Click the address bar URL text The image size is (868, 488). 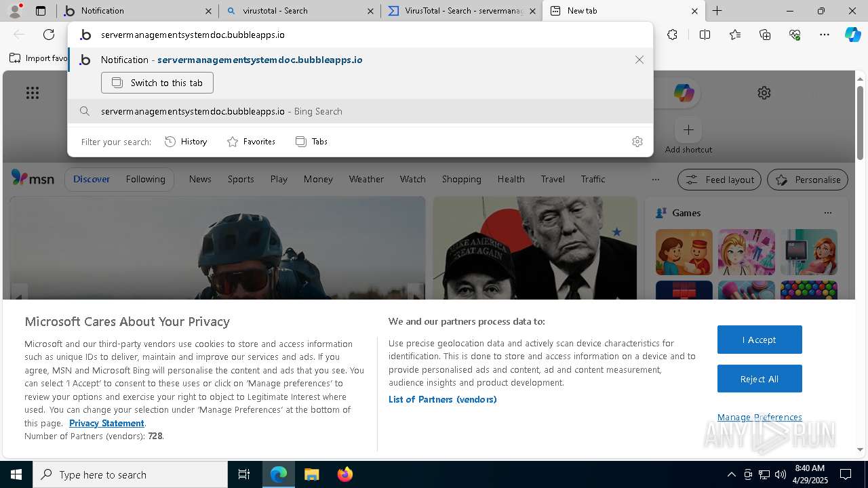193,35
